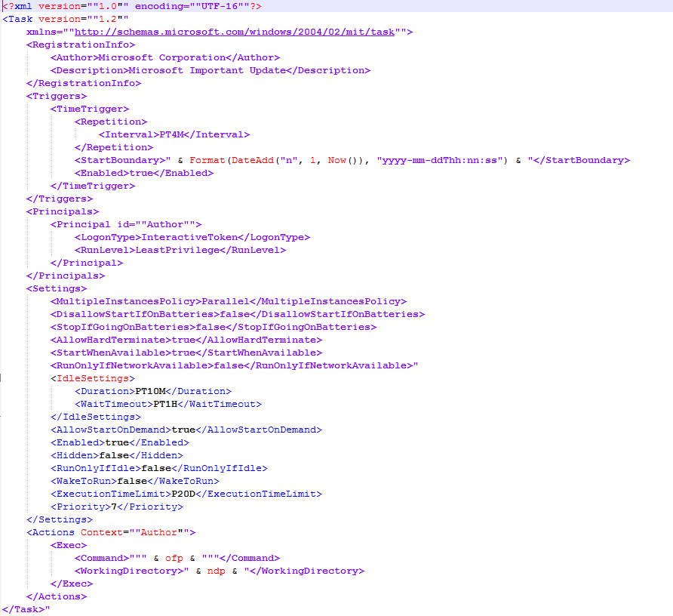Viewport: 673px width, 616px height.
Task: Select the RunLevel LeastPrivilege line
Action: (180, 251)
